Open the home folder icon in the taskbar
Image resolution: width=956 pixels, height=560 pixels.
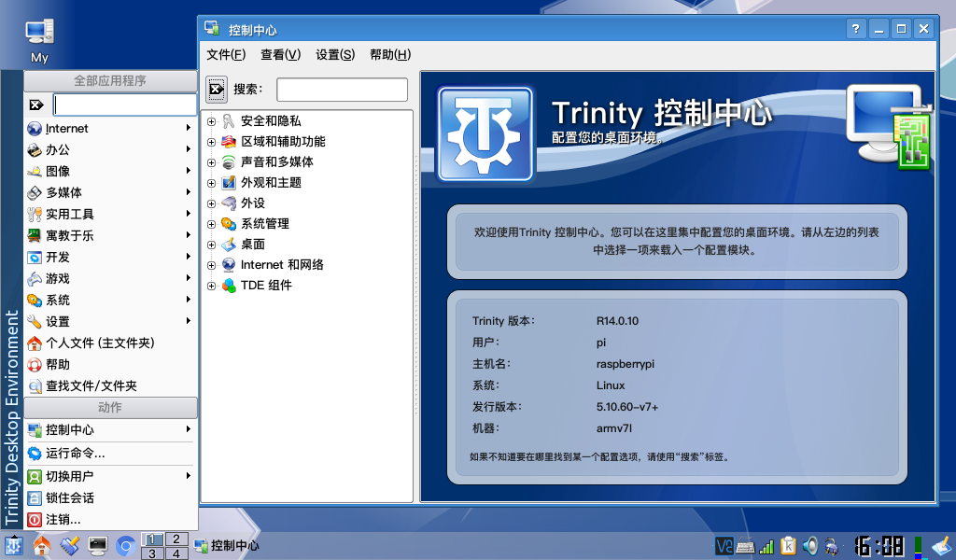pyautogui.click(x=41, y=545)
